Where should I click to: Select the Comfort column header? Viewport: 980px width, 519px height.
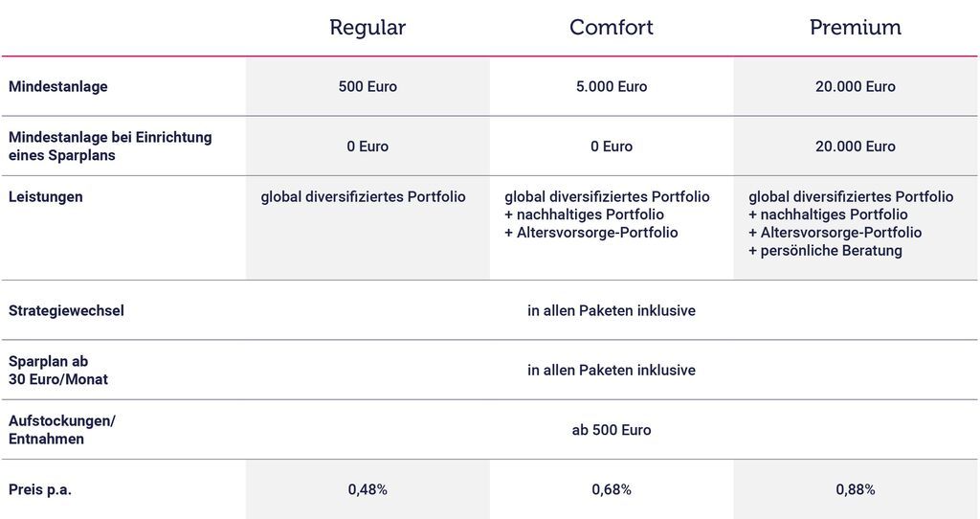pos(612,28)
